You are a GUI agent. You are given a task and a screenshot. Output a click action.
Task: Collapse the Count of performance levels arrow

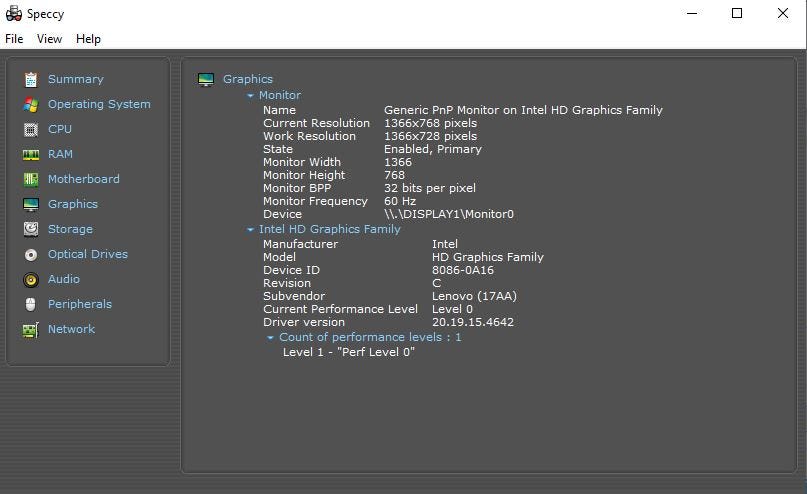pos(270,338)
